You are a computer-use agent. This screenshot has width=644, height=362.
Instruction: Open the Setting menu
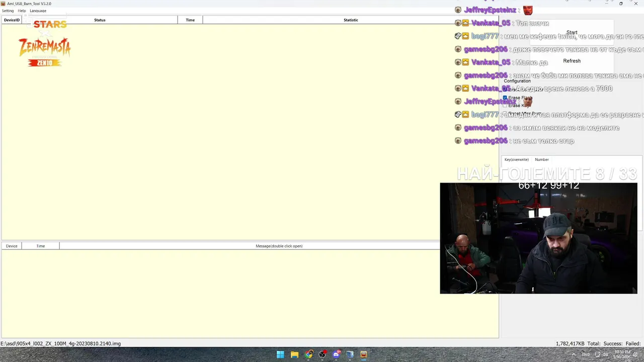pyautogui.click(x=8, y=11)
